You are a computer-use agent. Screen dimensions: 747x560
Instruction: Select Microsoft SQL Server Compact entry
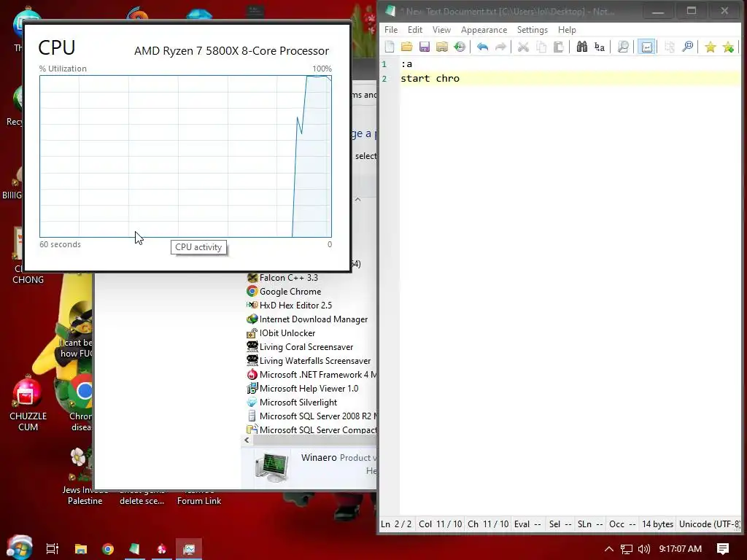click(x=311, y=429)
